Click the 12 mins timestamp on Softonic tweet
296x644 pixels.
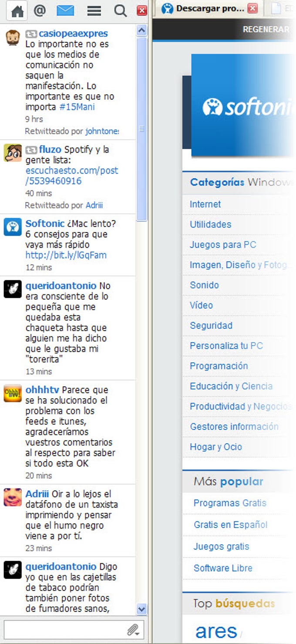pos(38,267)
